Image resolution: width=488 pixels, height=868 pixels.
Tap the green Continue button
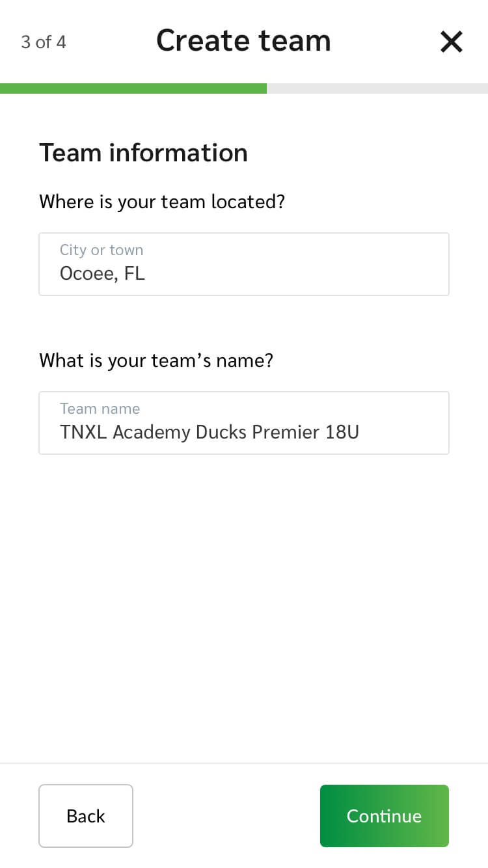384,816
